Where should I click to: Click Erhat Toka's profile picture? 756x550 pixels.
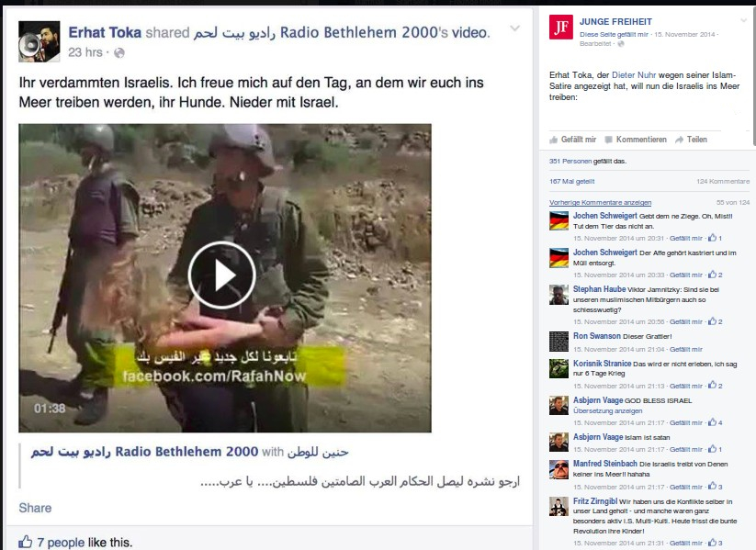point(39,41)
